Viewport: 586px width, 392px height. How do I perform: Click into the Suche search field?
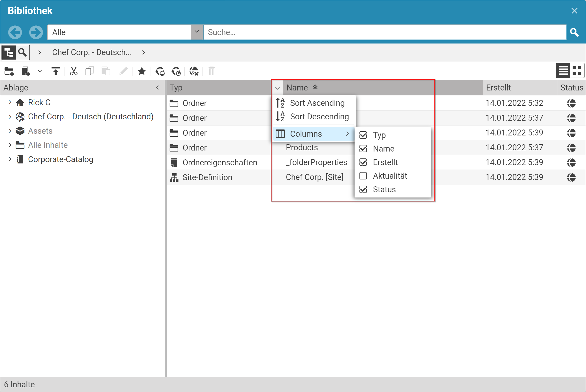tap(385, 32)
